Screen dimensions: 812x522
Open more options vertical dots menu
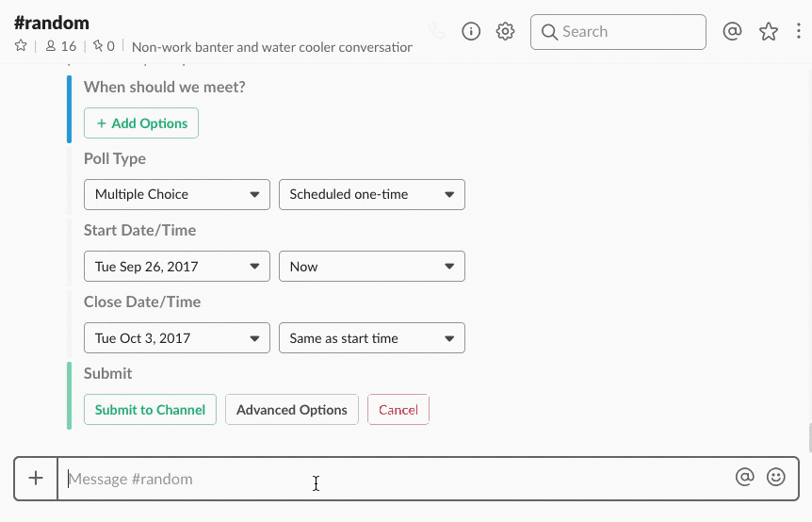[x=799, y=31]
